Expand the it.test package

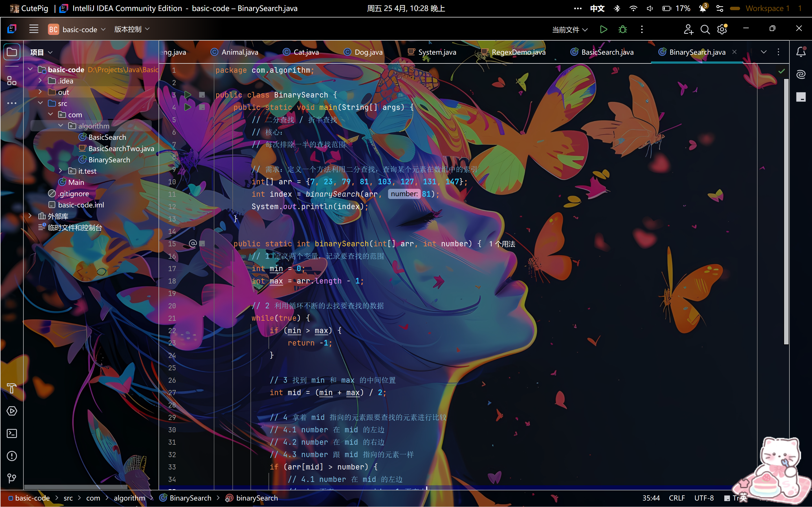point(61,171)
